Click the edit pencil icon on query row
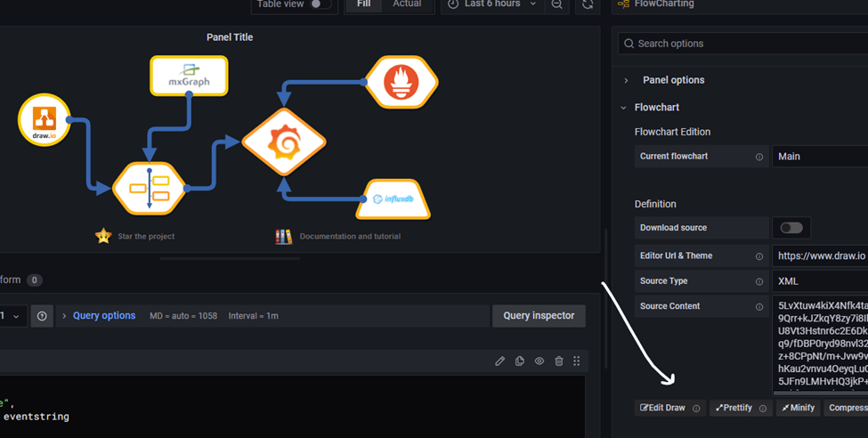The height and width of the screenshot is (438, 868). tap(499, 361)
